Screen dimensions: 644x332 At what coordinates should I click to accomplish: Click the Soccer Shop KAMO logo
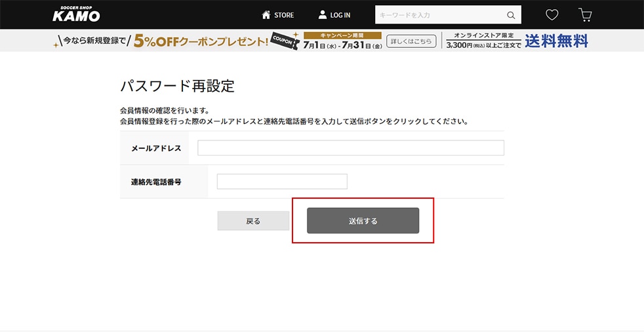(x=76, y=14)
